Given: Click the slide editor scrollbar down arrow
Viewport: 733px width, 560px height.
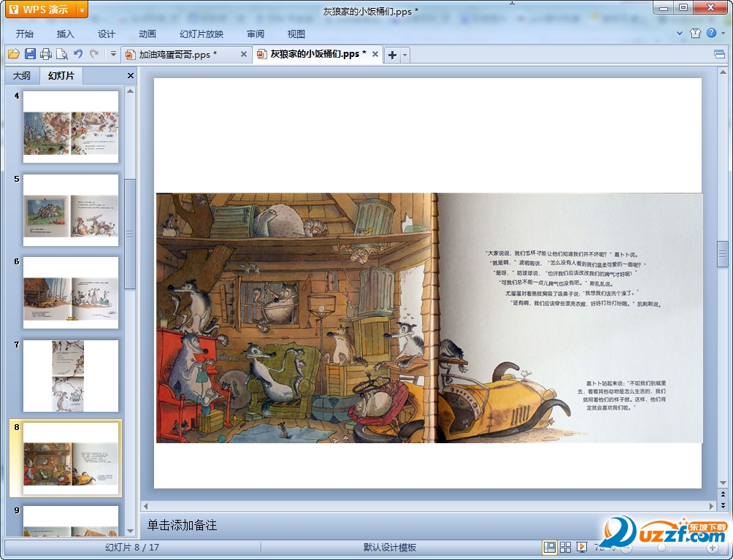Looking at the screenshot, I should coord(723,483).
